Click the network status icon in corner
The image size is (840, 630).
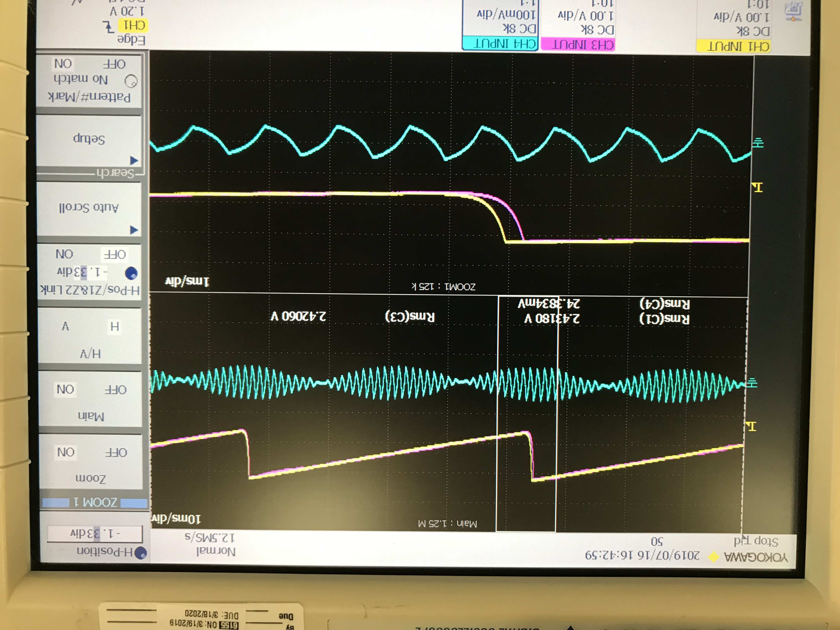pyautogui.click(x=793, y=11)
